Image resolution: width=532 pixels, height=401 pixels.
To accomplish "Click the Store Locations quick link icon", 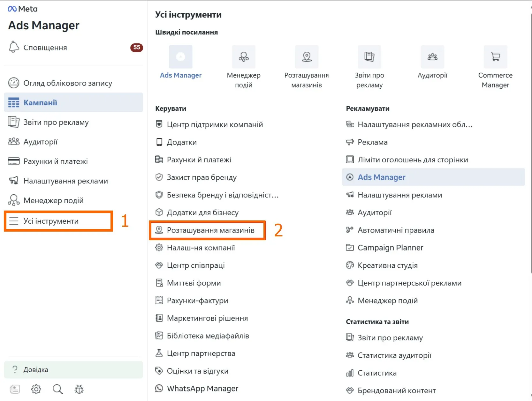I will coord(307,57).
